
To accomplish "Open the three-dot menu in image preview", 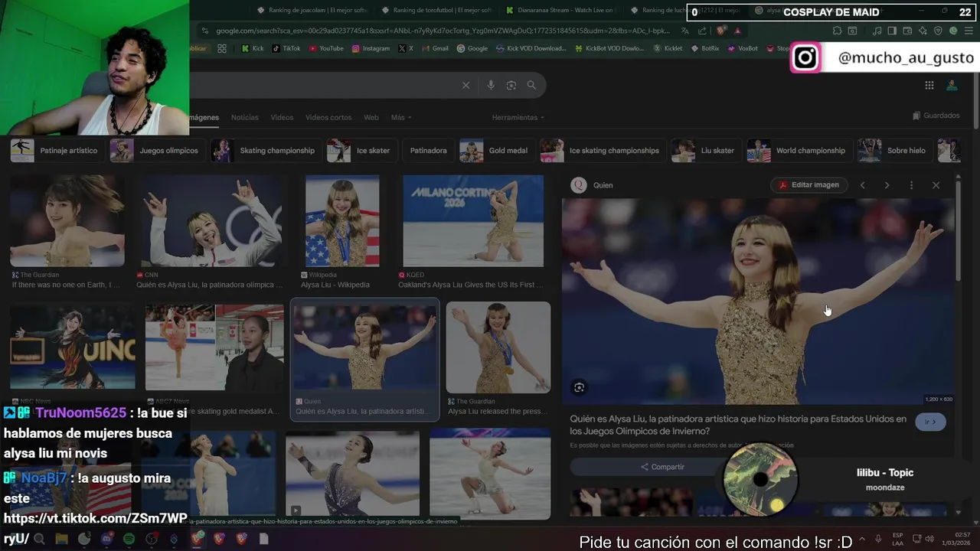I will coord(911,185).
